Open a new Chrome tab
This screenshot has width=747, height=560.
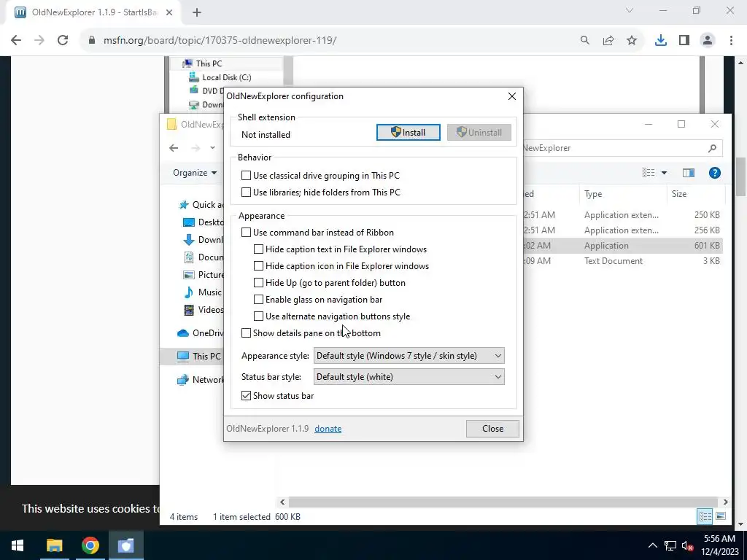pos(197,12)
